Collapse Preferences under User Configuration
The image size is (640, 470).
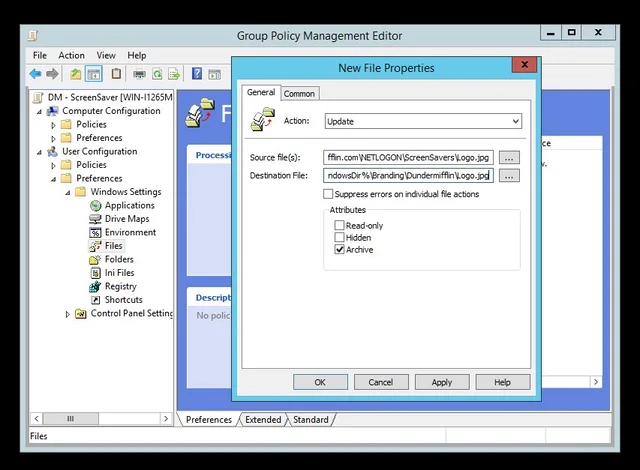[x=53, y=179]
